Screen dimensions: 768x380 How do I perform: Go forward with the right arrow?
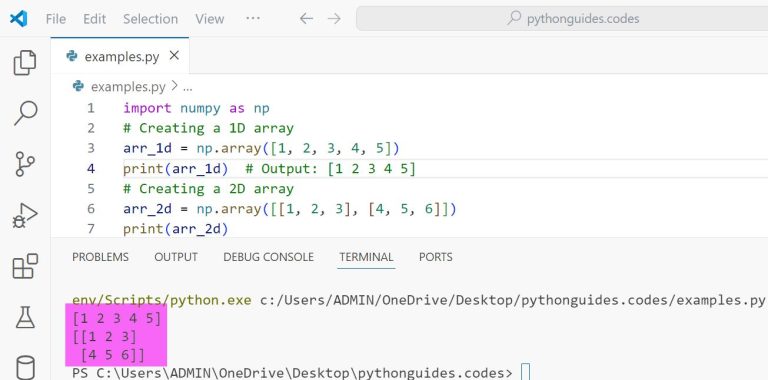click(x=335, y=19)
